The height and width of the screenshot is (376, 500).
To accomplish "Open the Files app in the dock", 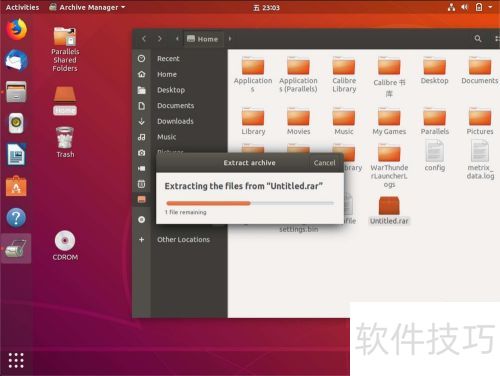I will [16, 92].
